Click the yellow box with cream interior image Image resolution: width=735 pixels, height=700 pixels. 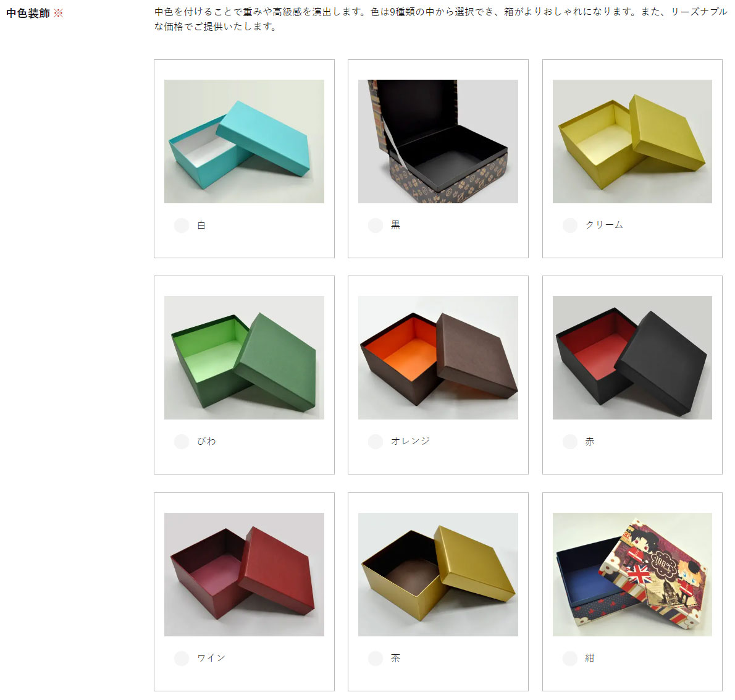pyautogui.click(x=632, y=141)
